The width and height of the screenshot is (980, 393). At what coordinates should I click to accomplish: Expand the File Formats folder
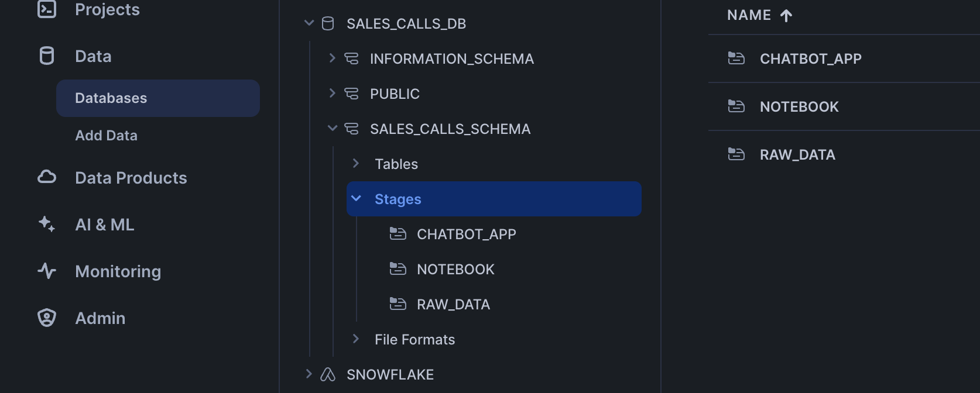tap(355, 339)
